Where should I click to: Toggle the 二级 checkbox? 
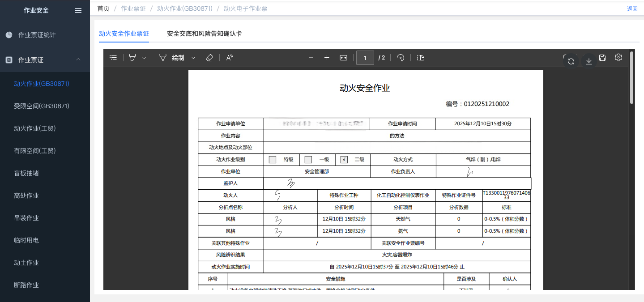point(344,160)
